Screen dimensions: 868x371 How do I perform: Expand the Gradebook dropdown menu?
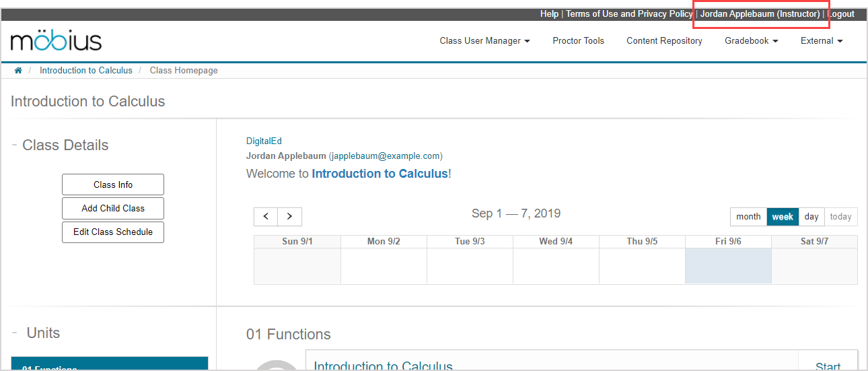pyautogui.click(x=751, y=40)
